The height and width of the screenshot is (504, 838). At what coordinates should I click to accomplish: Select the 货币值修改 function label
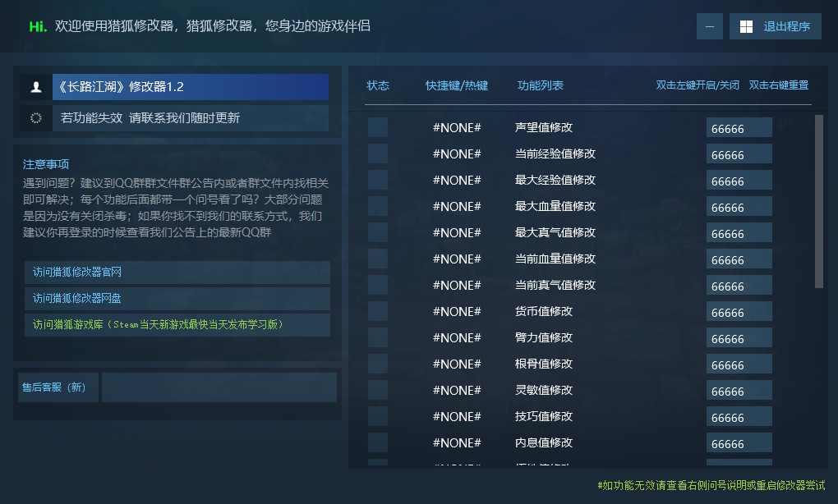point(544,311)
